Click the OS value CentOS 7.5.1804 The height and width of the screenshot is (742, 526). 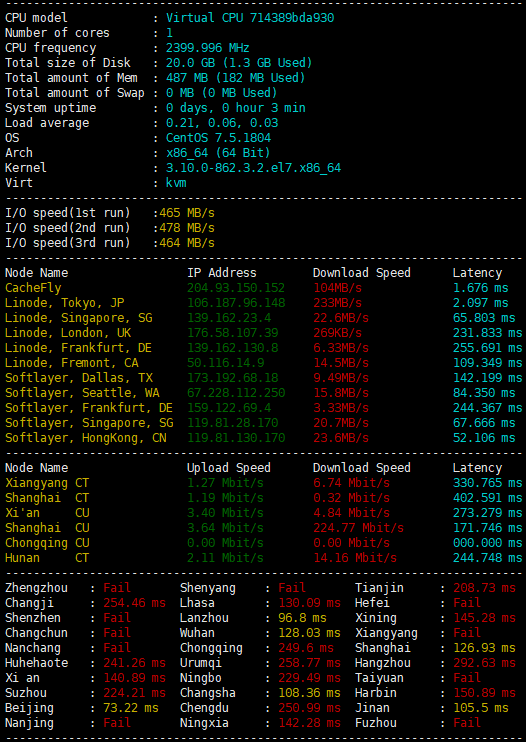pos(219,138)
